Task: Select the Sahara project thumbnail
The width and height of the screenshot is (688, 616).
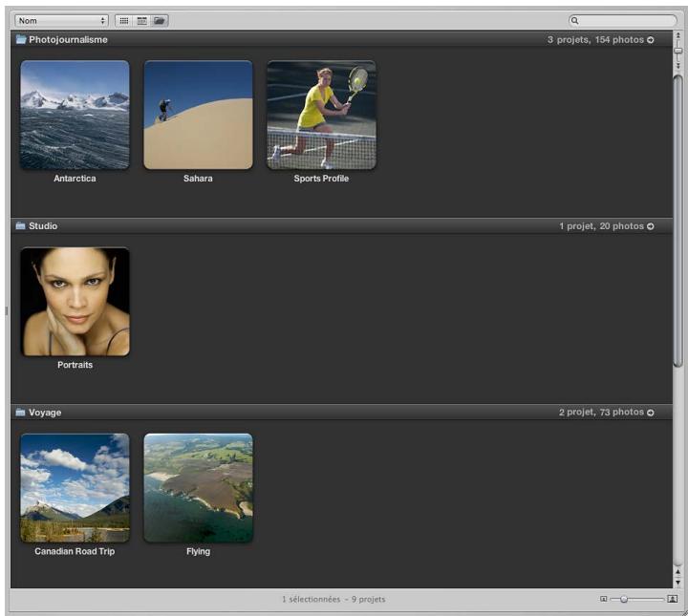Action: point(199,115)
